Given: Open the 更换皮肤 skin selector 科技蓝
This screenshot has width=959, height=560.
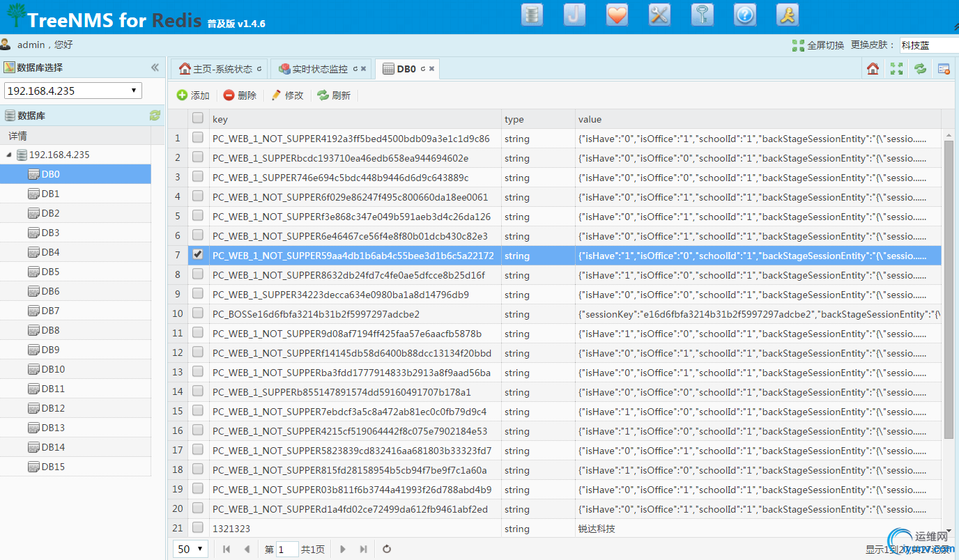Looking at the screenshot, I should point(929,45).
